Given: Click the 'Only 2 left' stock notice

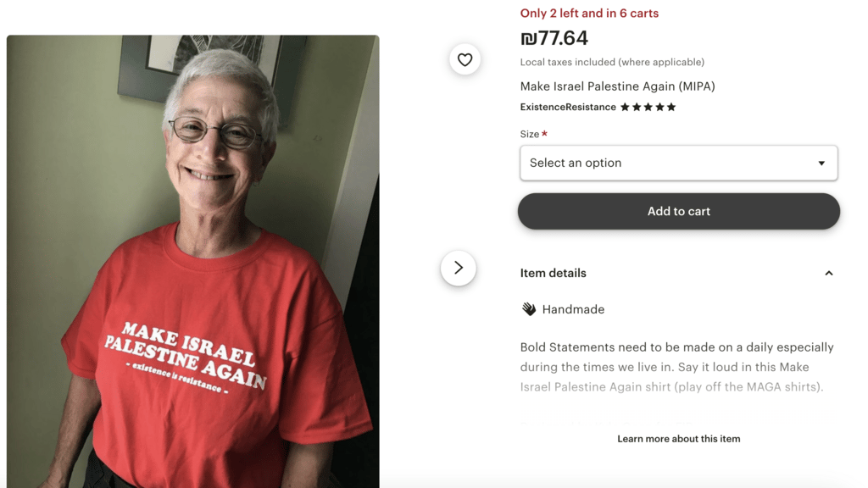Looking at the screenshot, I should pyautogui.click(x=589, y=14).
